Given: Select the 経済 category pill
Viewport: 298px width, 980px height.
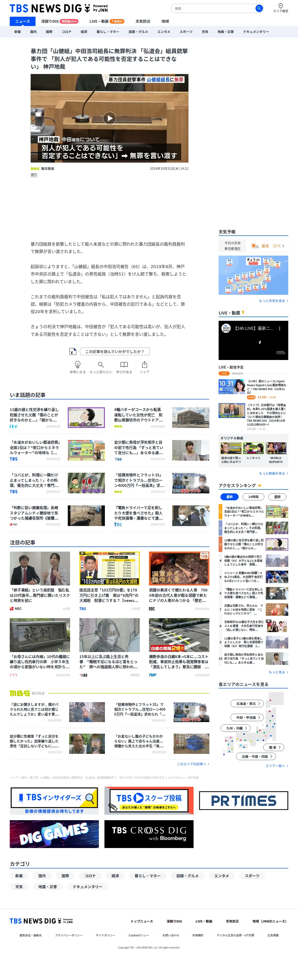Looking at the screenshot, I should [x=115, y=876].
